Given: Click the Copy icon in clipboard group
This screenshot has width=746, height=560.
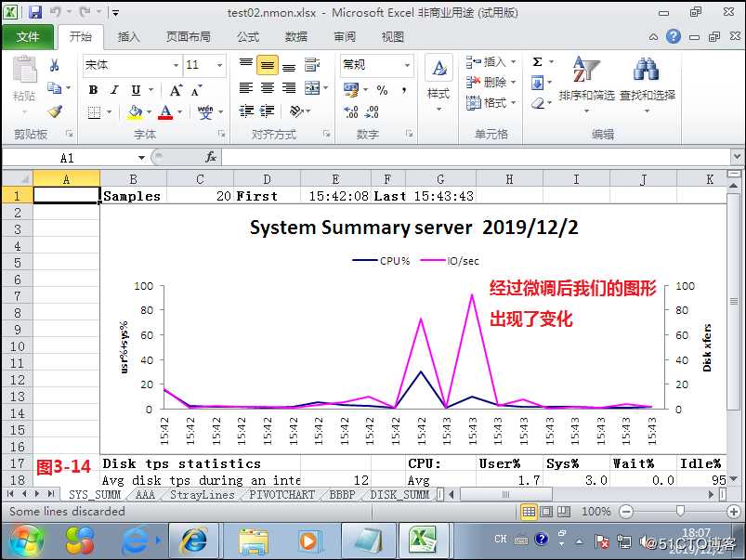Looking at the screenshot, I should pyautogui.click(x=55, y=87).
